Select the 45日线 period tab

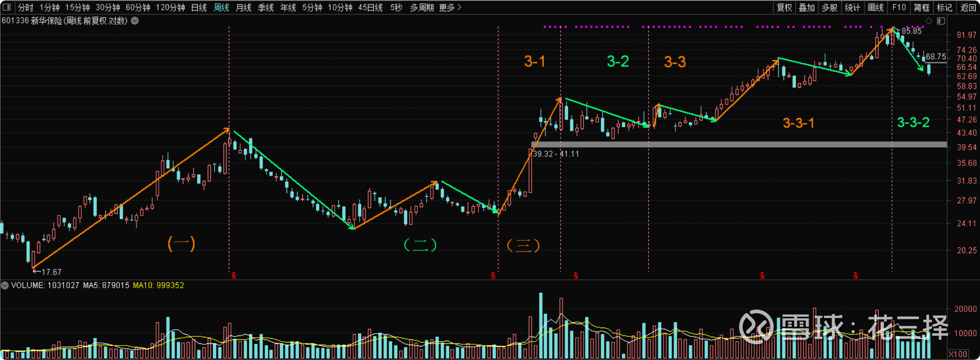click(370, 7)
